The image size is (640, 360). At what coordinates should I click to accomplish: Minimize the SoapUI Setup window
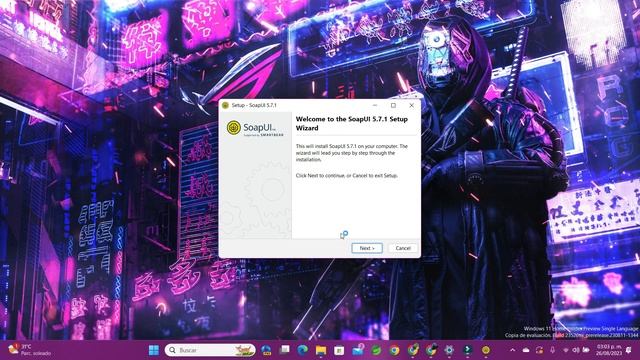375,105
